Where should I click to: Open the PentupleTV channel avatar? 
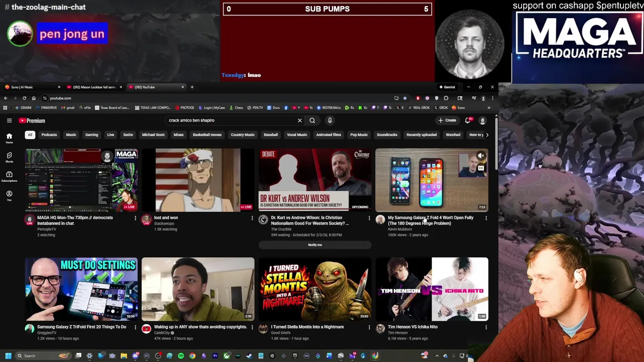point(30,220)
